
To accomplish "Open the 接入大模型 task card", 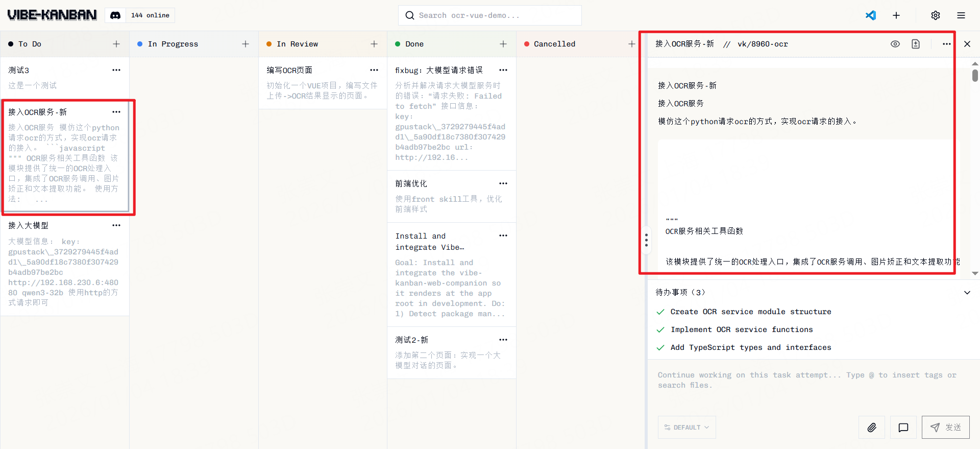I will (65, 264).
